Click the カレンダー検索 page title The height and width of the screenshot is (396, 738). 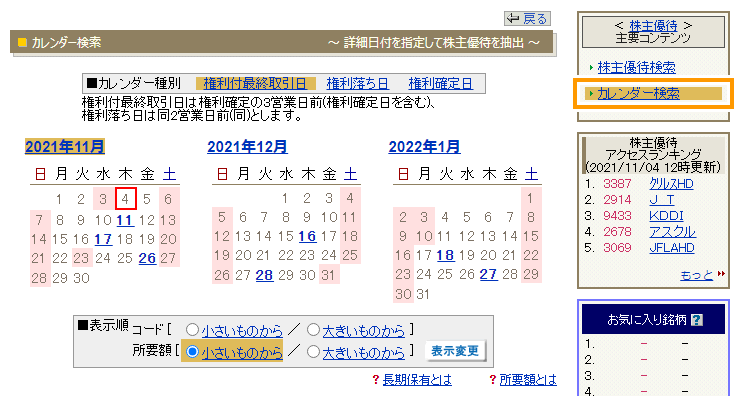[66, 43]
